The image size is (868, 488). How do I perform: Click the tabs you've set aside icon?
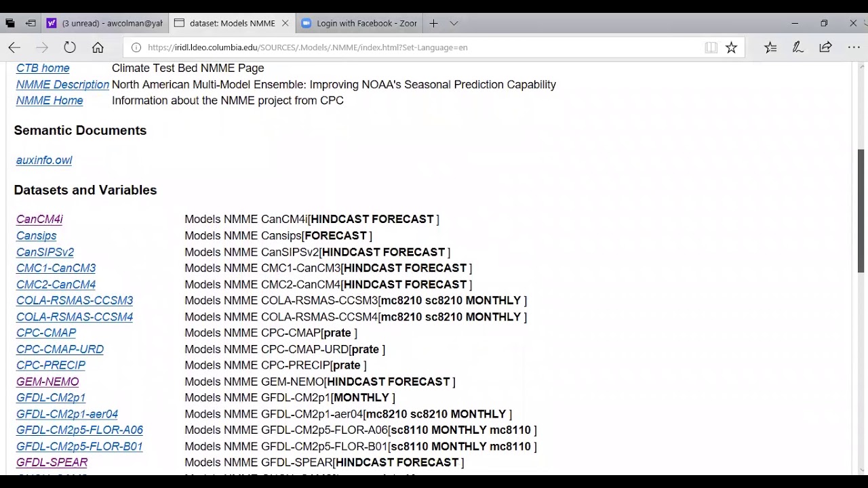pyautogui.click(x=9, y=23)
